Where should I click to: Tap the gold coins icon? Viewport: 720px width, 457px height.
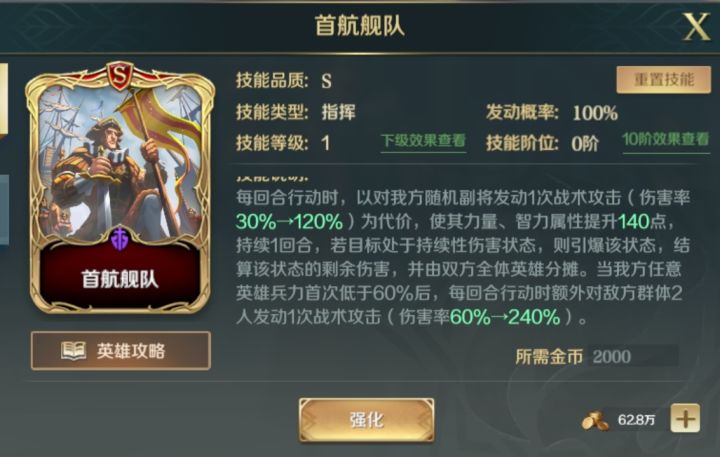point(595,420)
